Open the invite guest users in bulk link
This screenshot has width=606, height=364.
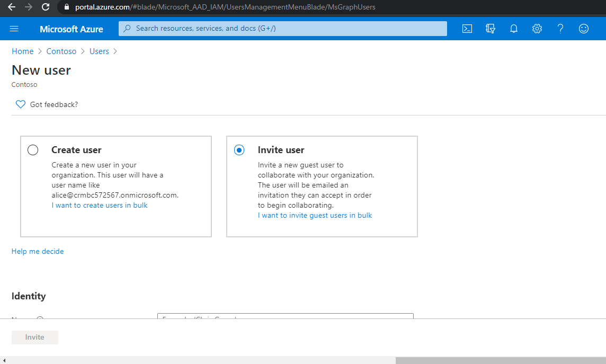[315, 215]
